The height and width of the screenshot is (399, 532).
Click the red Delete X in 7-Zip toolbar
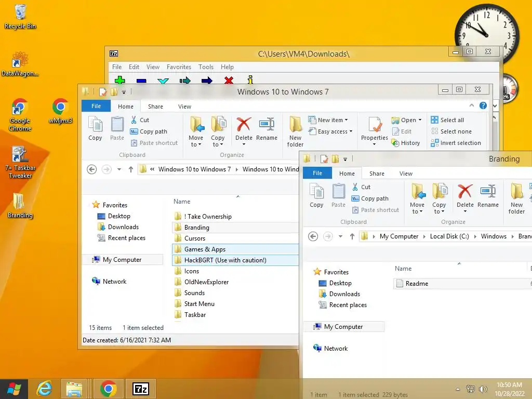click(229, 80)
